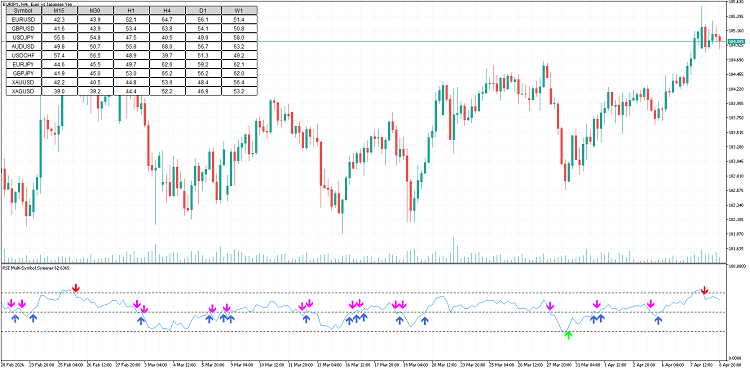The image size is (750, 370).
Task: Click the H1 timeframe header
Action: point(132,11)
